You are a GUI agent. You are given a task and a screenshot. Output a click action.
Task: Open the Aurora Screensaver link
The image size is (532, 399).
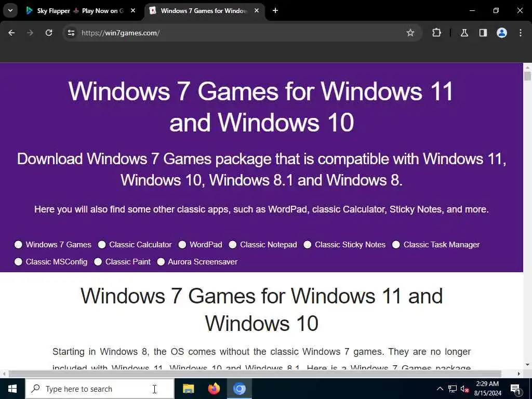[x=203, y=262]
